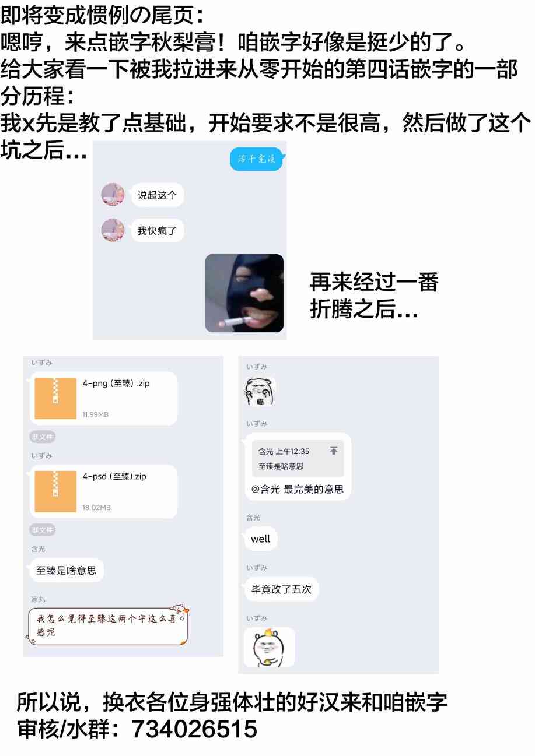Tap the avatar beside 我快疯了
Image resolution: width=535 pixels, height=756 pixels.
pos(113,230)
